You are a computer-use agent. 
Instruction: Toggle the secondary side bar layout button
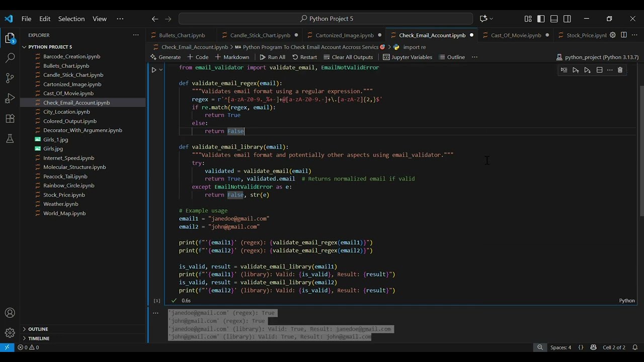tap(567, 19)
